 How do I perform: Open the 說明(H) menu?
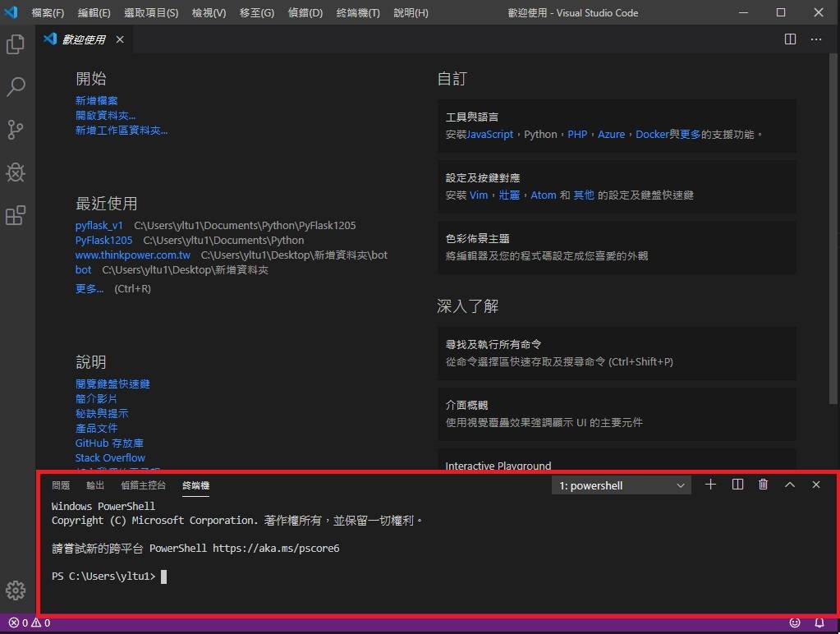411,13
